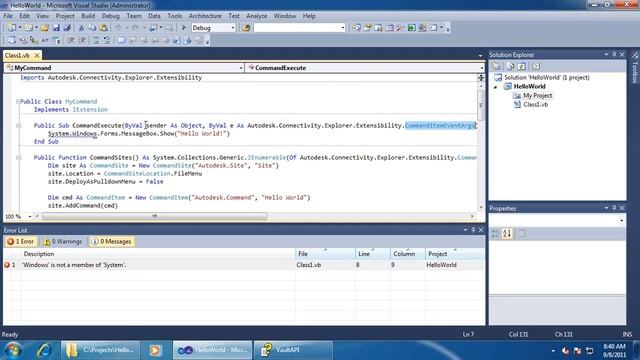Click Solution Explorer Refresh icon

[x=522, y=66]
